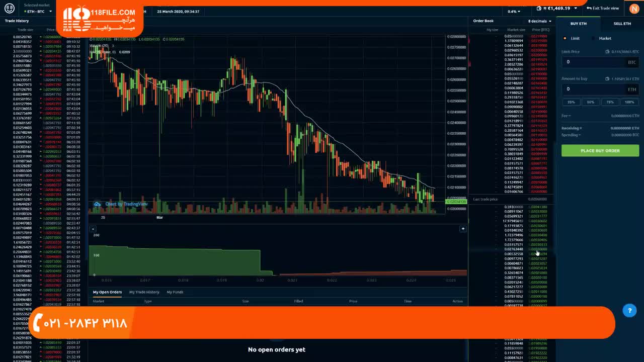644x362 pixels.
Task: Open the ETH - BTC market dropdown
Action: click(37, 11)
